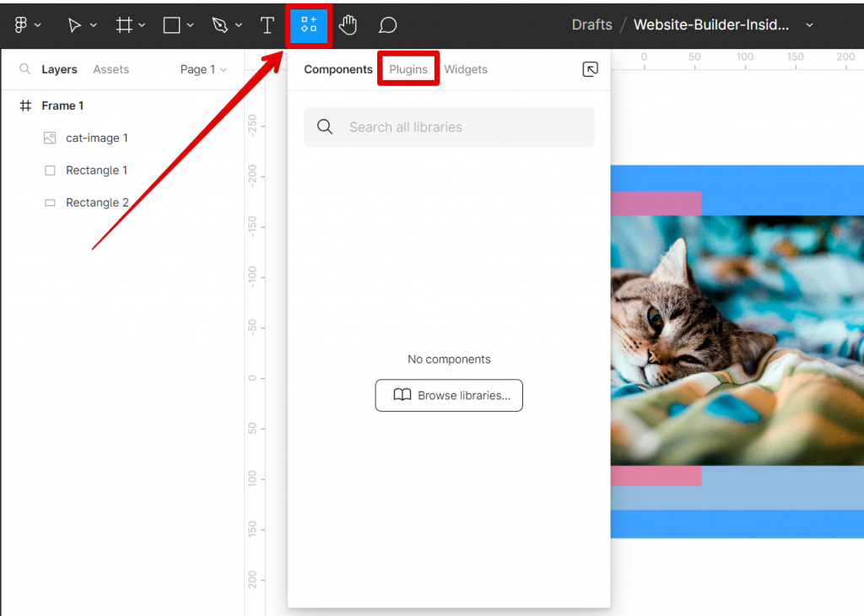
Task: Pop out the resources panel to a window
Action: click(x=590, y=68)
